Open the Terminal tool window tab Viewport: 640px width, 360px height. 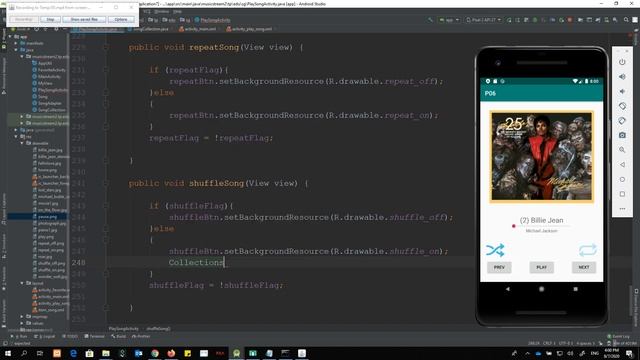click(94, 336)
